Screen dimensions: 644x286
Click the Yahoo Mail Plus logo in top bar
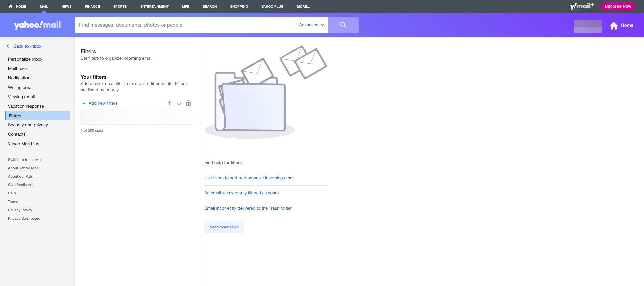(582, 6)
